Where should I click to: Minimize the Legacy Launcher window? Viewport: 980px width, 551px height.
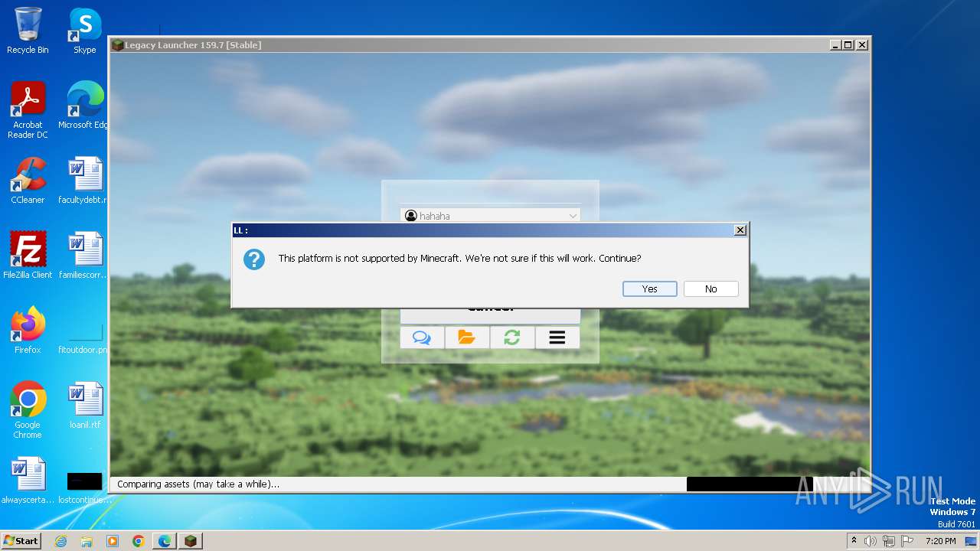(x=835, y=45)
